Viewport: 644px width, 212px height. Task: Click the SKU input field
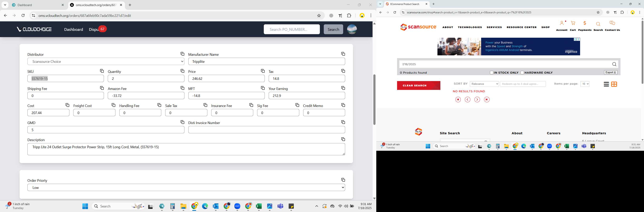(x=65, y=78)
